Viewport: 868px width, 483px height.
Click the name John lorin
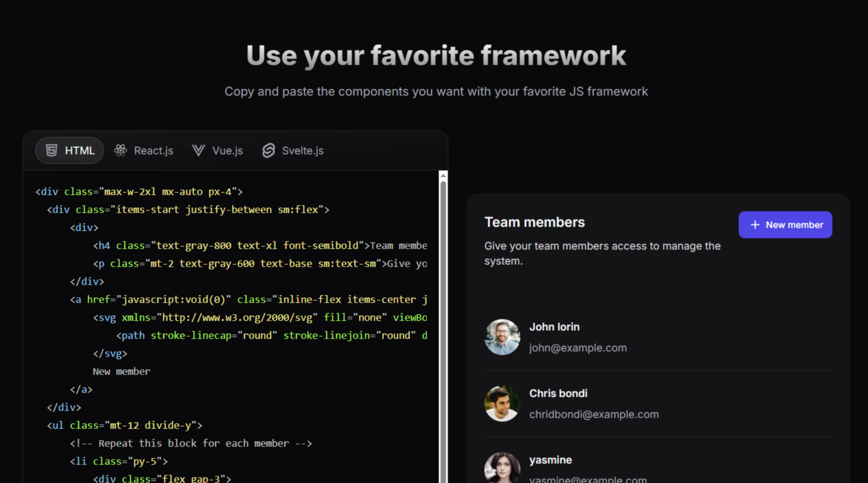(554, 327)
